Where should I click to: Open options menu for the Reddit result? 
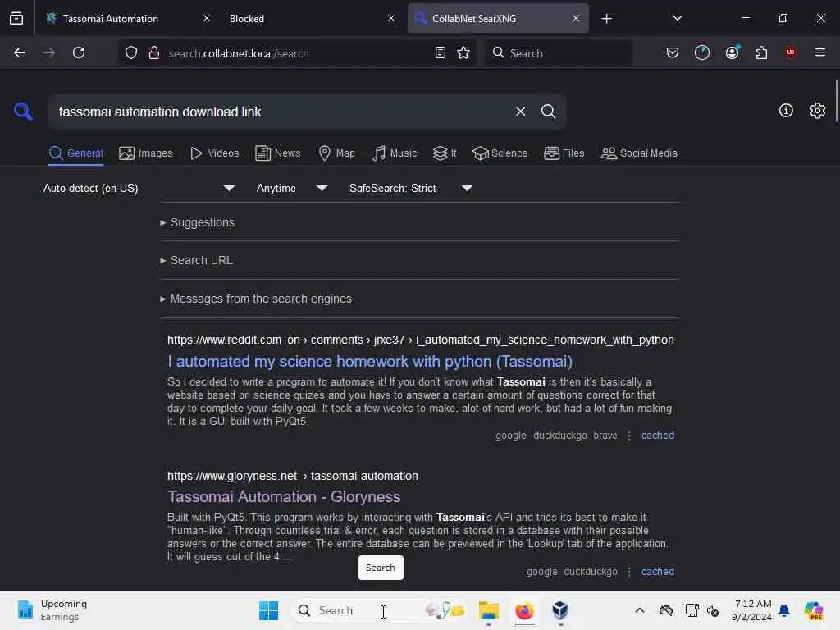click(629, 436)
